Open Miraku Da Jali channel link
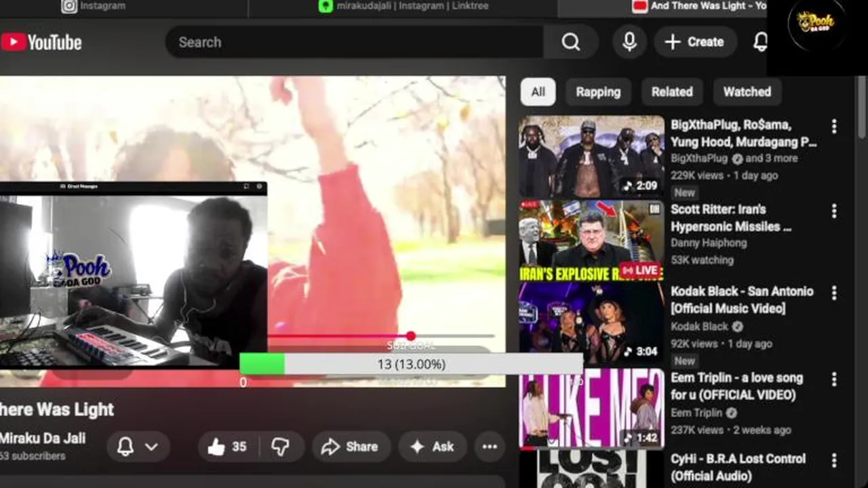The height and width of the screenshot is (488, 868). tap(43, 439)
